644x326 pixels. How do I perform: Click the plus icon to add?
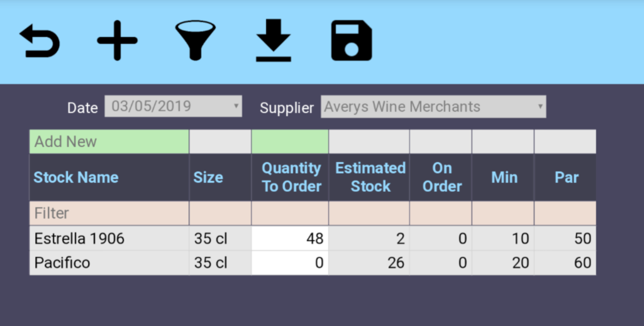point(117,41)
